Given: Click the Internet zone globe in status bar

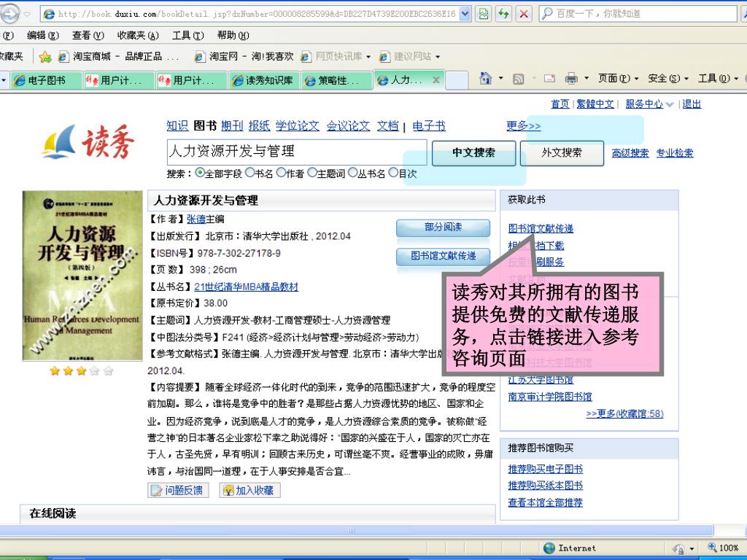Looking at the screenshot, I should [549, 548].
